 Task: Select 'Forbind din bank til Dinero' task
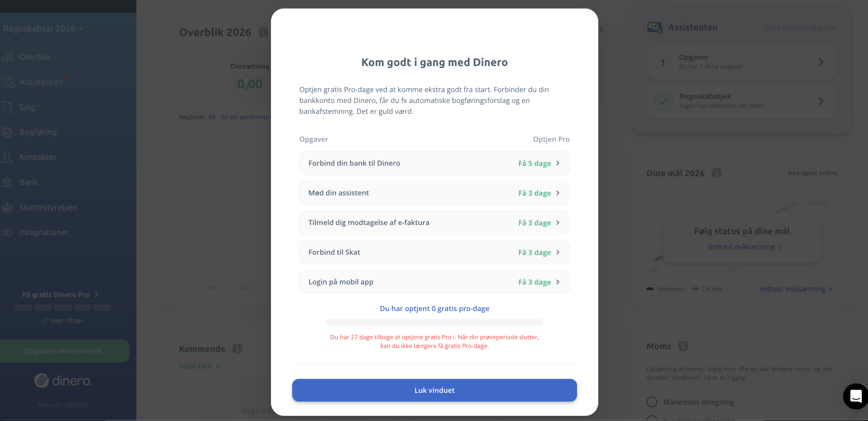434,163
